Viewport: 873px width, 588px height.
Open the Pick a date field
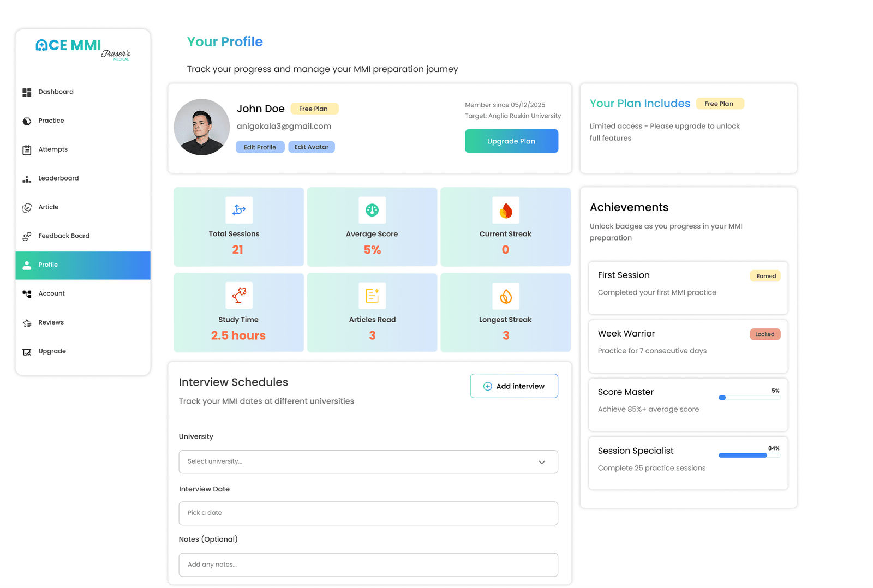click(x=368, y=513)
